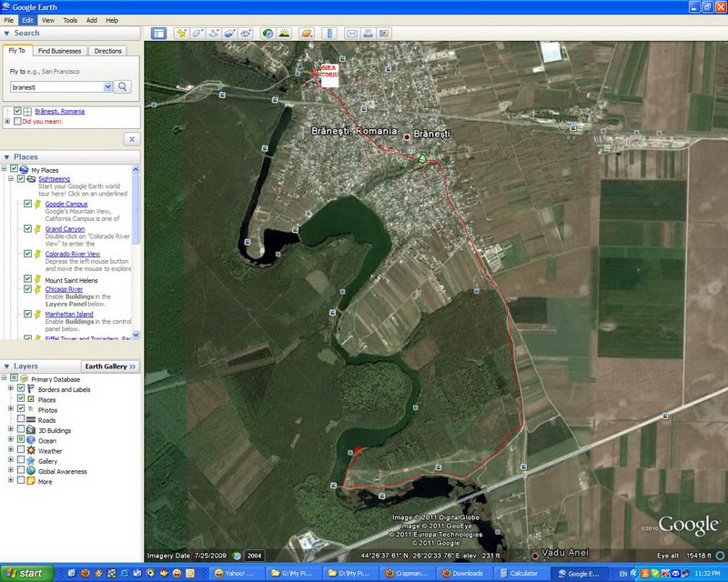The width and height of the screenshot is (728, 582).
Task: Select the Add Path tool
Action: tap(214, 34)
